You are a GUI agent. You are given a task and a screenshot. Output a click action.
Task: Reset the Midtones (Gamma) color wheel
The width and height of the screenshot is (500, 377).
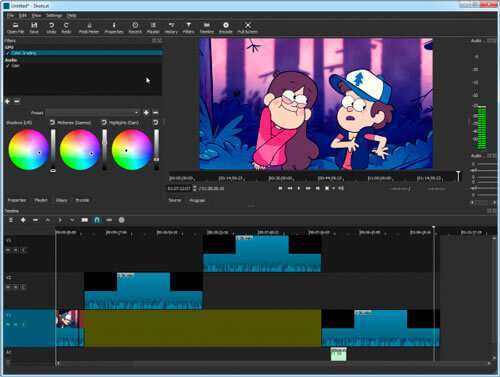104,122
